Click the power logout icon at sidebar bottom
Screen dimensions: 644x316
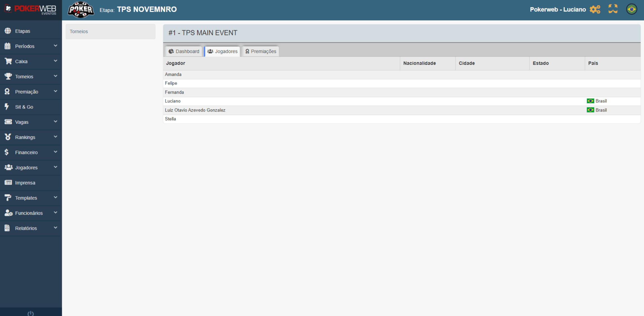coord(31,313)
